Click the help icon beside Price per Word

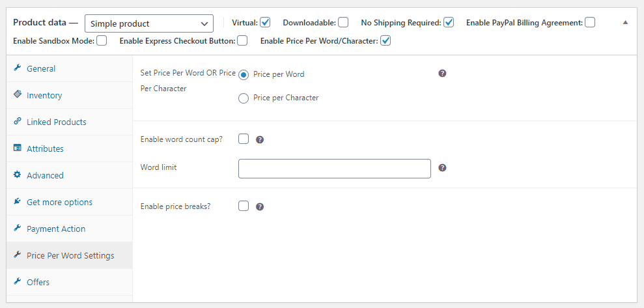click(442, 74)
